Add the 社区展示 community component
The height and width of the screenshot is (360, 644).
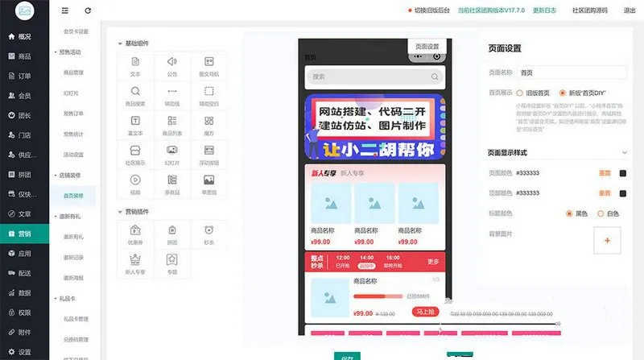coord(135,155)
